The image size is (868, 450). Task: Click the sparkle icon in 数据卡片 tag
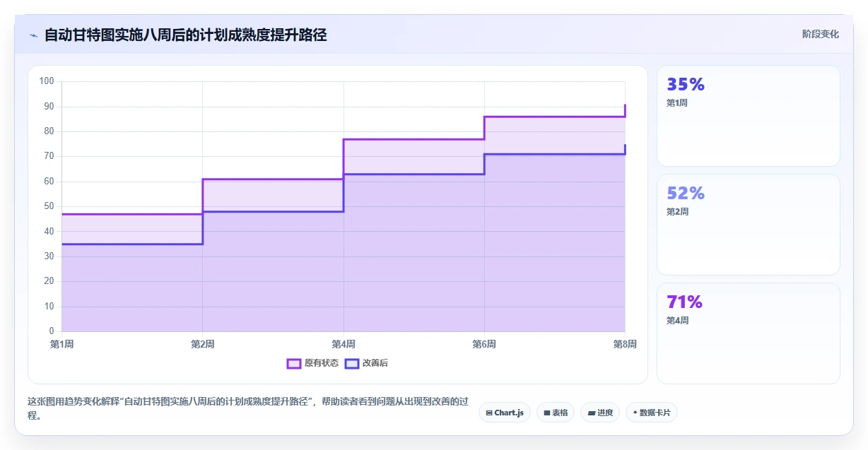(x=635, y=413)
